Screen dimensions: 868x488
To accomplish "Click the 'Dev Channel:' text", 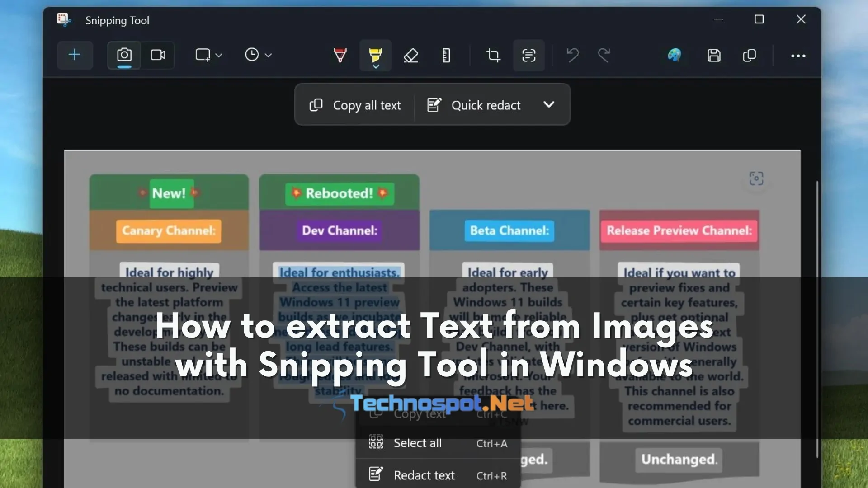I will pos(340,230).
